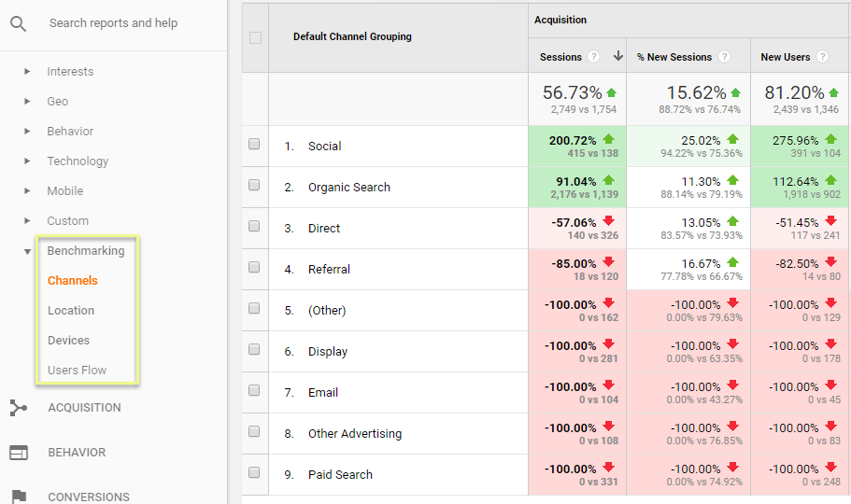Expand the Interests menu arrow
This screenshot has height=504, width=851.
pos(27,71)
